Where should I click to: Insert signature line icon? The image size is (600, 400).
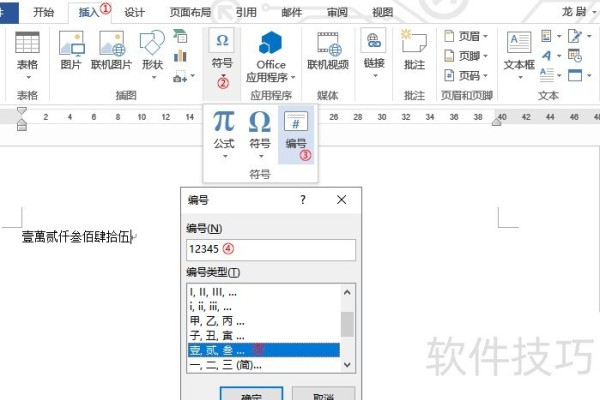pyautogui.click(x=574, y=36)
